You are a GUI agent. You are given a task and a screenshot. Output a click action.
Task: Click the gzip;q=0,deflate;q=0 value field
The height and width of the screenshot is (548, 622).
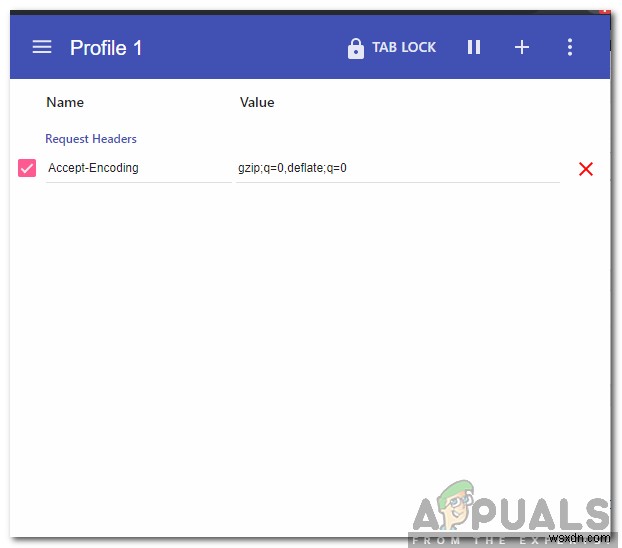coord(398,168)
